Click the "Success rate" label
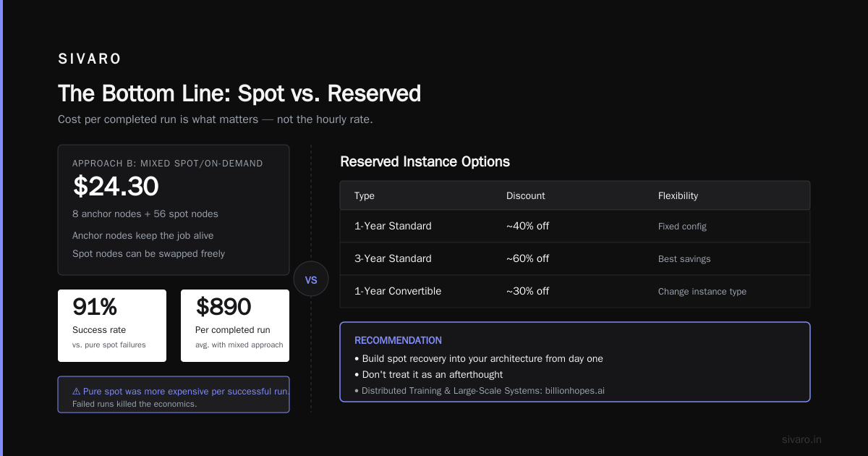The image size is (868, 456). pos(99,330)
